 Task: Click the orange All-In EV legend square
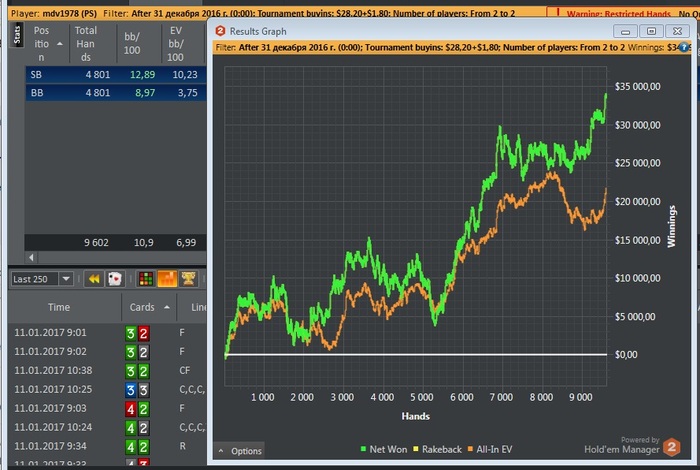(470, 449)
